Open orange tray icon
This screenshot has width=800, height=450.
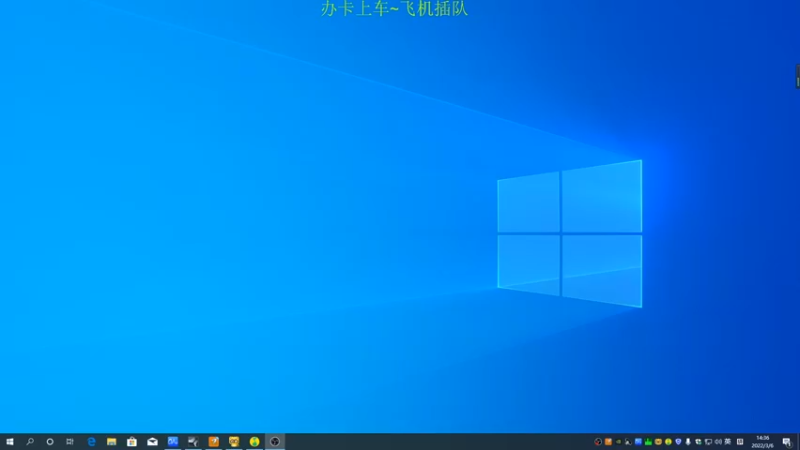pyautogui.click(x=608, y=442)
